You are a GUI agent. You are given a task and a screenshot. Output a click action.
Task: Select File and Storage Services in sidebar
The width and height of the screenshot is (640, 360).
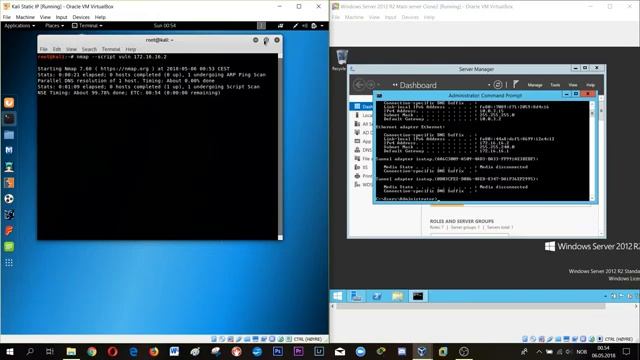coord(362,158)
